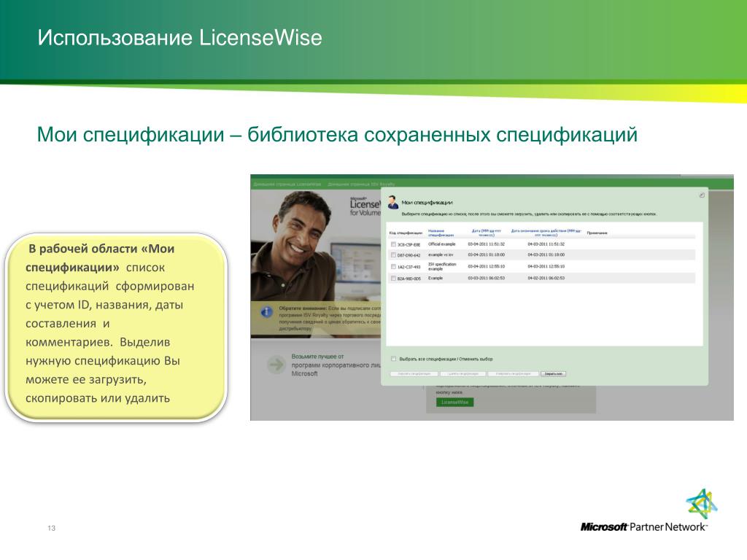
Task: Click the Закрыть окно button
Action: tap(553, 374)
